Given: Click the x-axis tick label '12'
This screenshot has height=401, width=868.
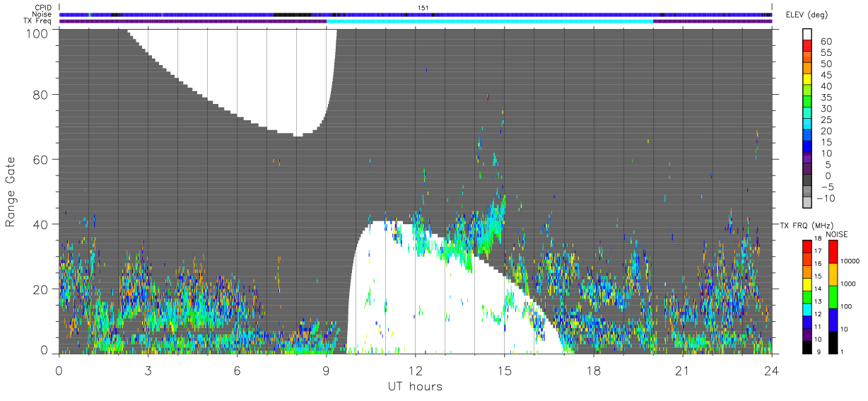Looking at the screenshot, I should [415, 371].
